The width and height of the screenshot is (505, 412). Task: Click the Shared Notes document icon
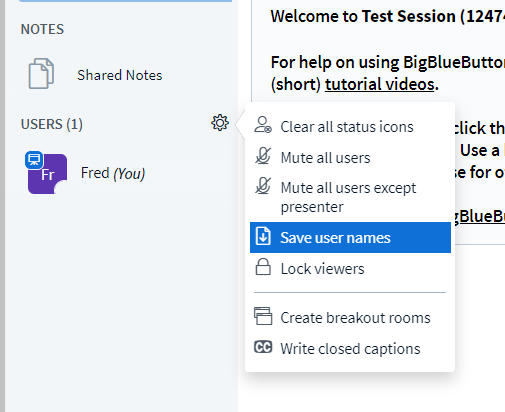[x=41, y=74]
